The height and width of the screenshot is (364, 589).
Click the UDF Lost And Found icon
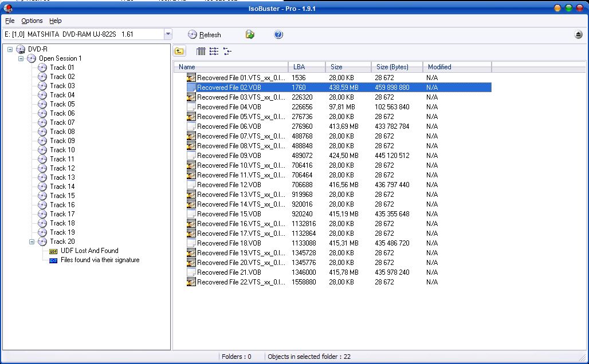tap(53, 251)
